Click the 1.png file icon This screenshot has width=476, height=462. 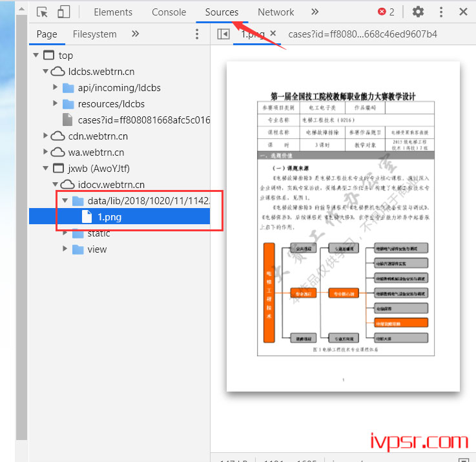click(x=87, y=216)
